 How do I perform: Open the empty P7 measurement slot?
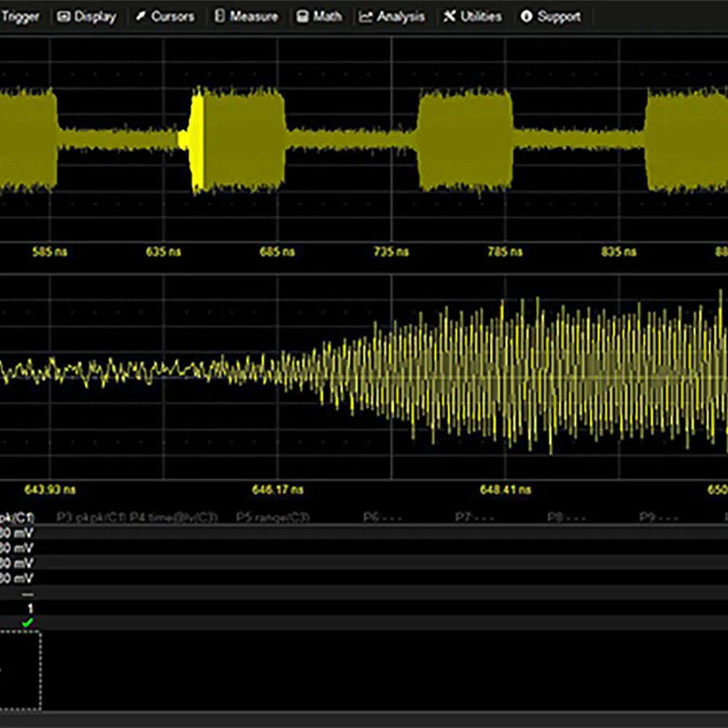pyautogui.click(x=474, y=517)
